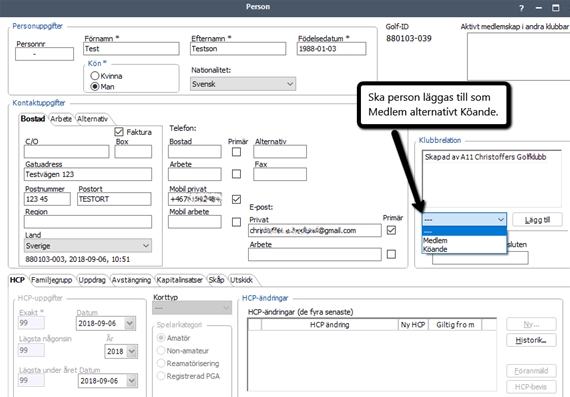
Task: Open the HCP tab
Action: [17, 280]
